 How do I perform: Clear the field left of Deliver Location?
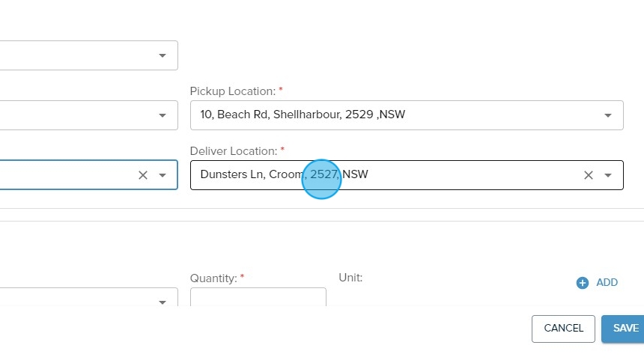pyautogui.click(x=143, y=175)
